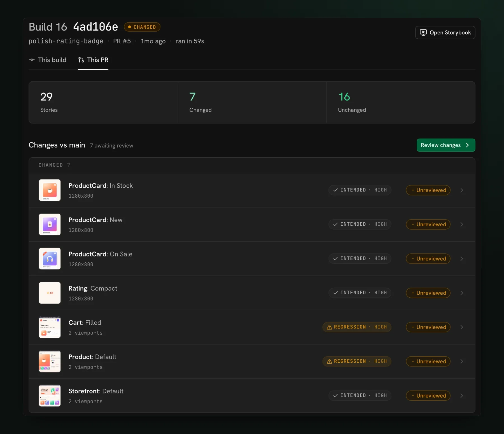This screenshot has height=434, width=504.
Task: Expand Rating: Compact row chevron
Action: [x=462, y=293]
